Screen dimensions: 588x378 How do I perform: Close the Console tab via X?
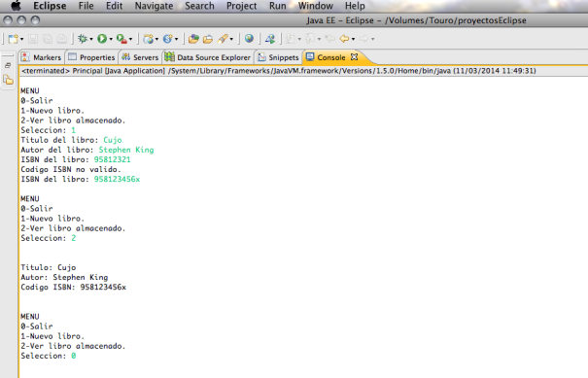354,57
